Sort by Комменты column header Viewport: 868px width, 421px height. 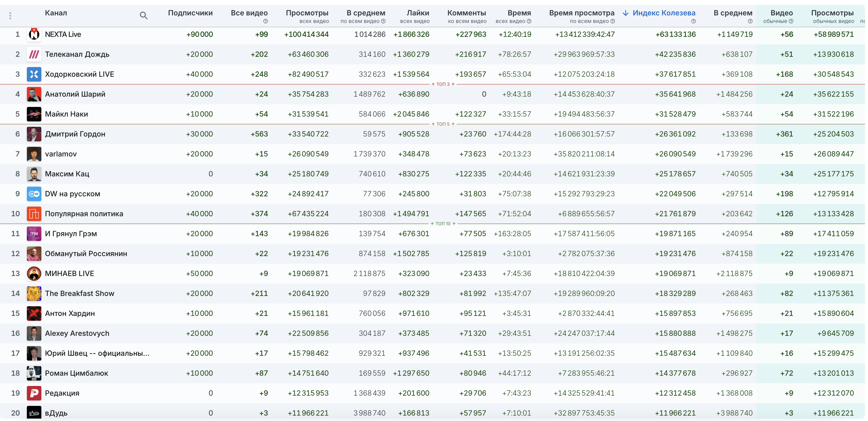click(466, 13)
